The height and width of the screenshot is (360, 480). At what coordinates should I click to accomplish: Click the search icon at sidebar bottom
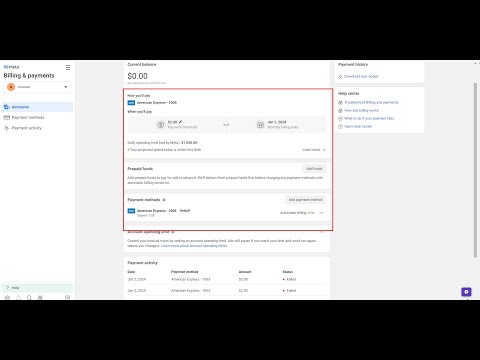click(x=29, y=298)
